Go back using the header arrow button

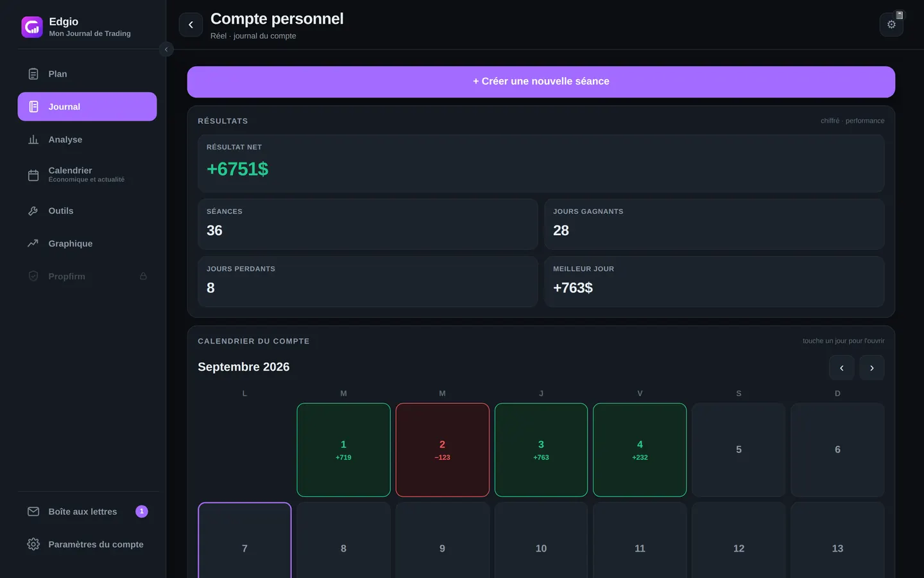191,24
